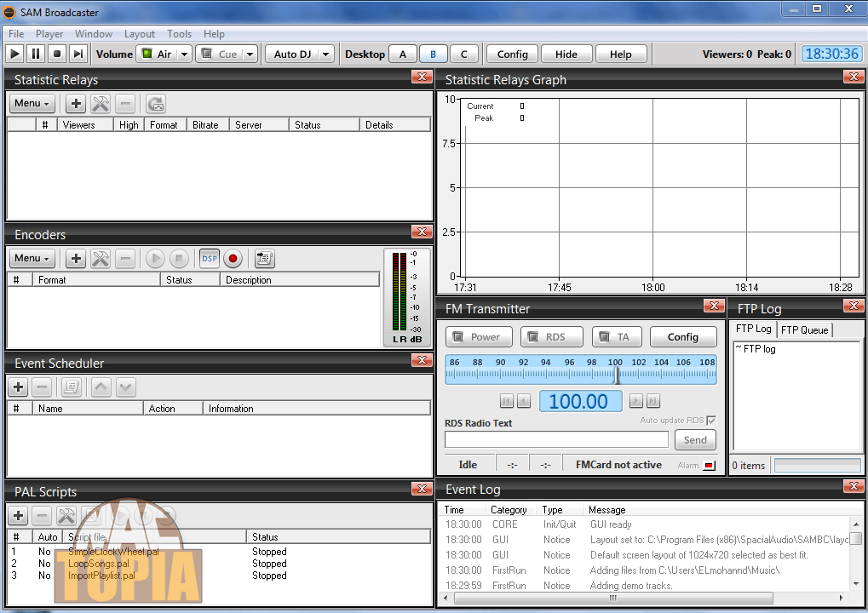The width and height of the screenshot is (868, 613).
Task: Click the Auto DJ button
Action: tap(292, 54)
